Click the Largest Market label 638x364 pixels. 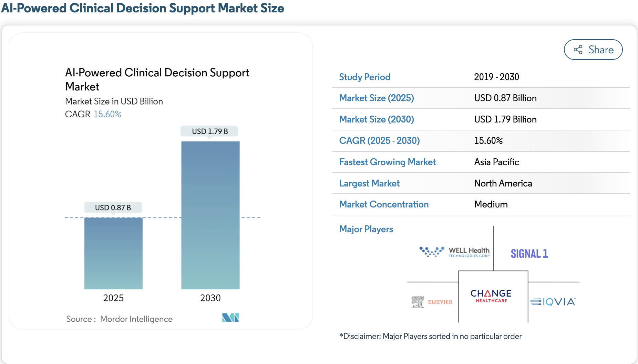(369, 183)
